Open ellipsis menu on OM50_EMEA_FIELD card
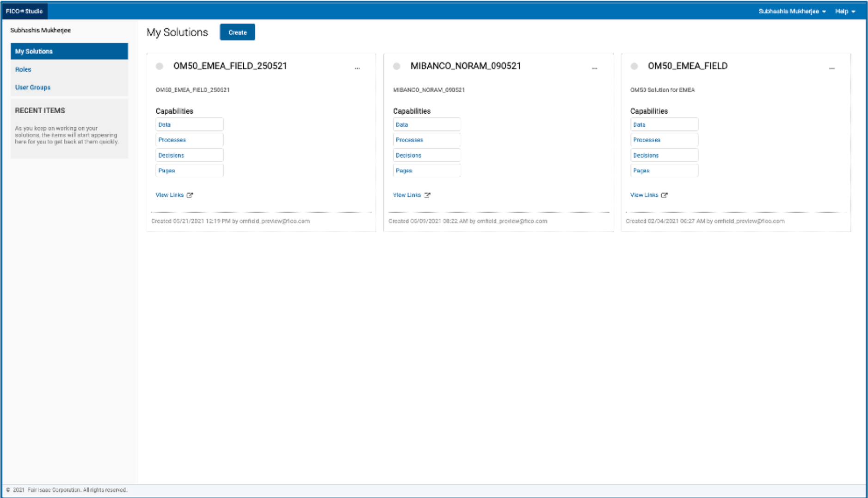Image resolution: width=868 pixels, height=498 pixels. click(x=831, y=68)
